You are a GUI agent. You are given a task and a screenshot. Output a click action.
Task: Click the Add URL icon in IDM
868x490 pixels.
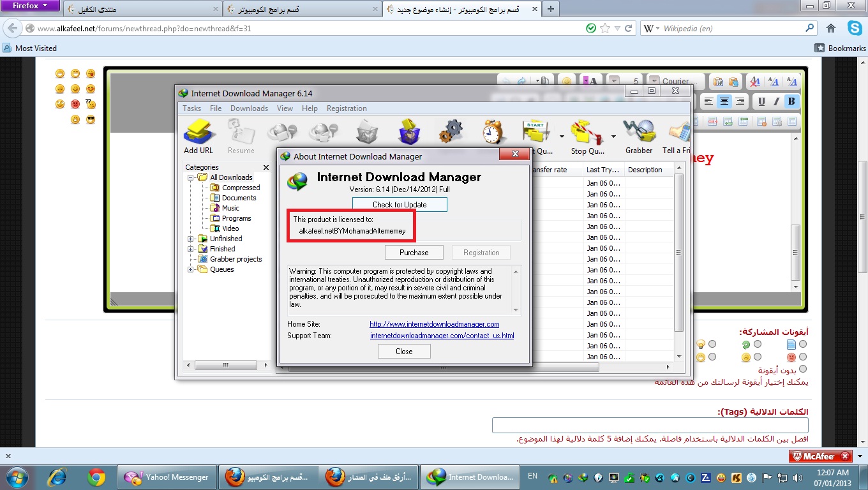click(x=198, y=136)
